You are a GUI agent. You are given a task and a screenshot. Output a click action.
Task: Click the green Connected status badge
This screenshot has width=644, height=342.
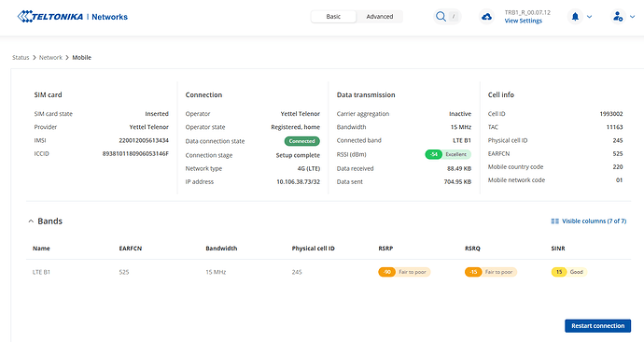click(301, 141)
